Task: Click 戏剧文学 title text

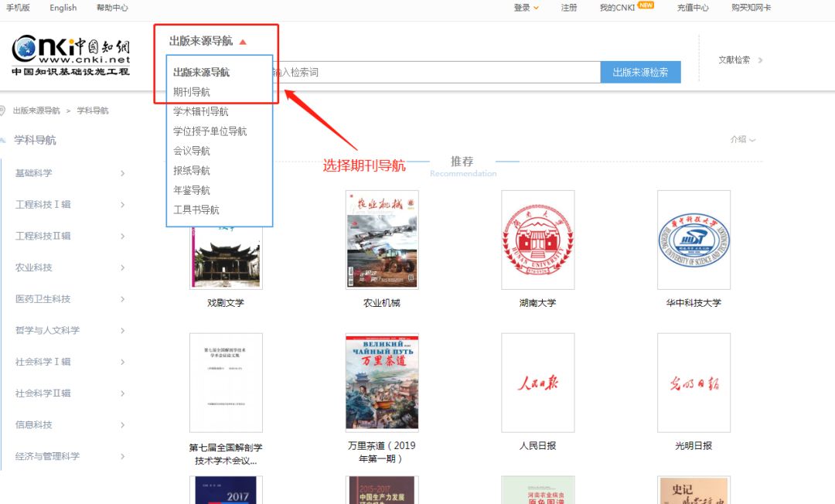Action: [x=226, y=303]
